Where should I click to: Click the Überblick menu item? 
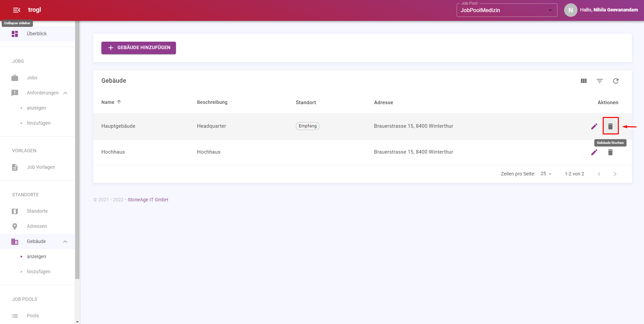(x=37, y=34)
